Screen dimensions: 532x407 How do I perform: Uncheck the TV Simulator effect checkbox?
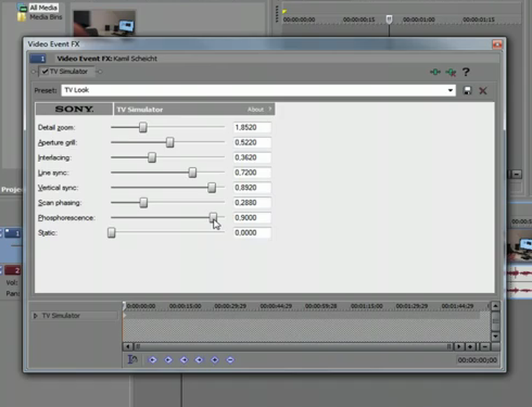click(x=45, y=72)
